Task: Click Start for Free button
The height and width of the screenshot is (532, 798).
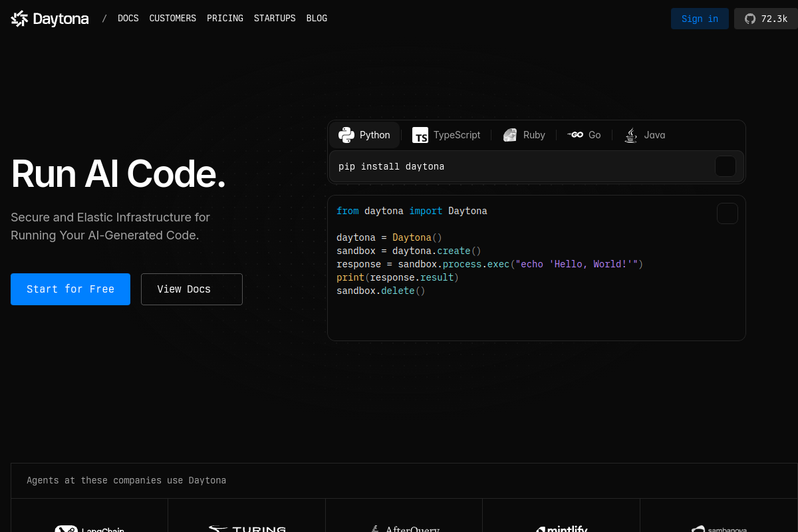Action: (70, 289)
